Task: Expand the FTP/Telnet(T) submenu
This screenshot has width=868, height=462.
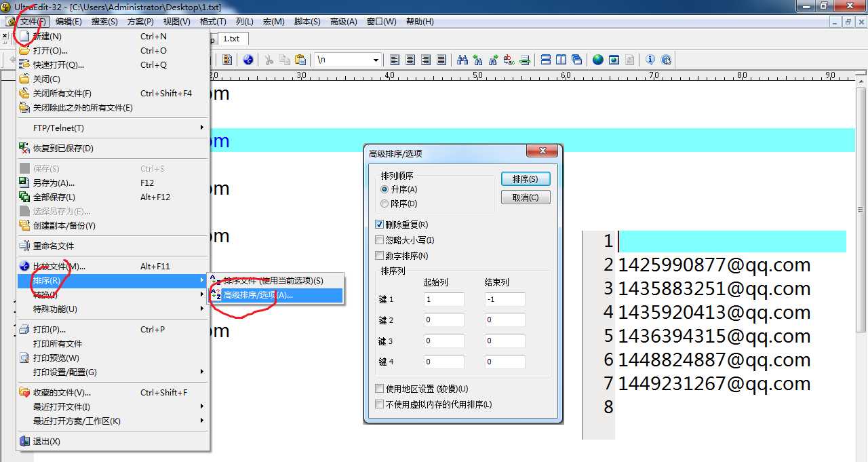Action: pyautogui.click(x=114, y=128)
